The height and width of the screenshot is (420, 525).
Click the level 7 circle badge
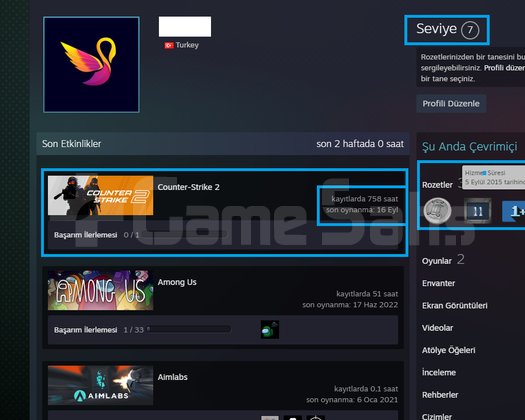pos(470,30)
